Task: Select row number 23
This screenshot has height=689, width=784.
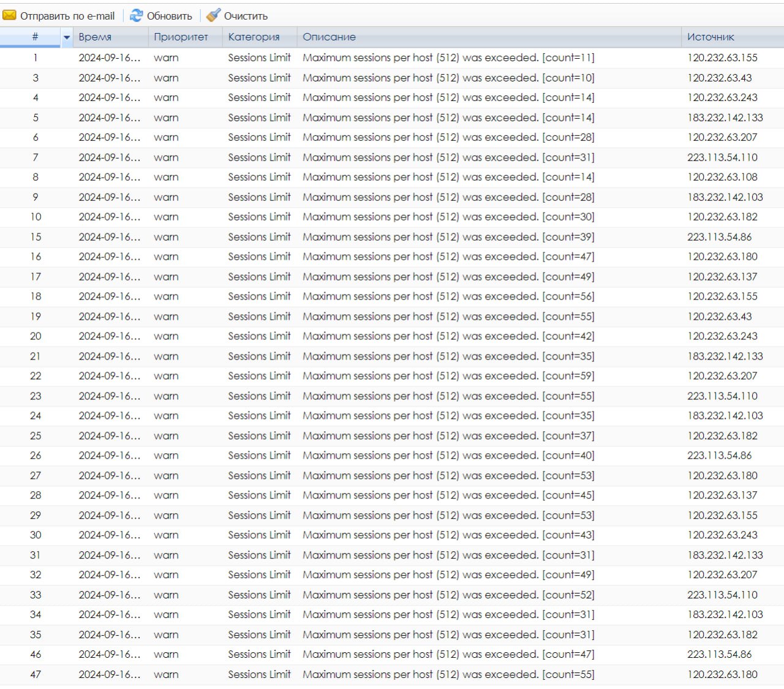Action: tap(36, 396)
